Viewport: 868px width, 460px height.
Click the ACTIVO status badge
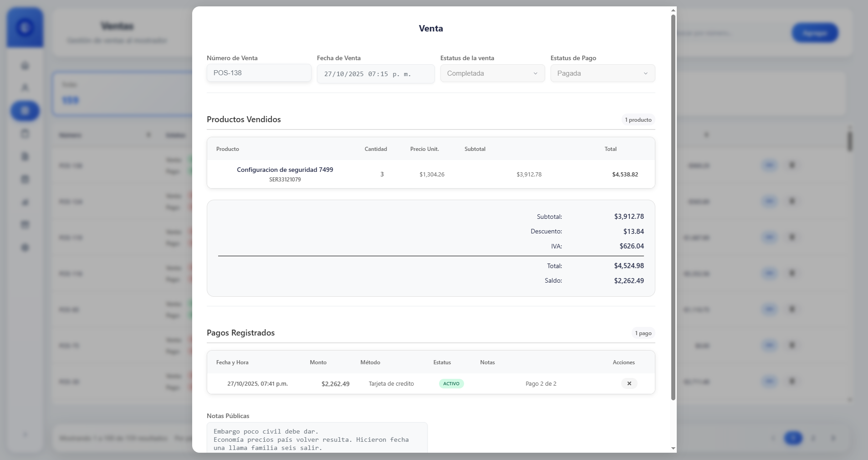[451, 383]
